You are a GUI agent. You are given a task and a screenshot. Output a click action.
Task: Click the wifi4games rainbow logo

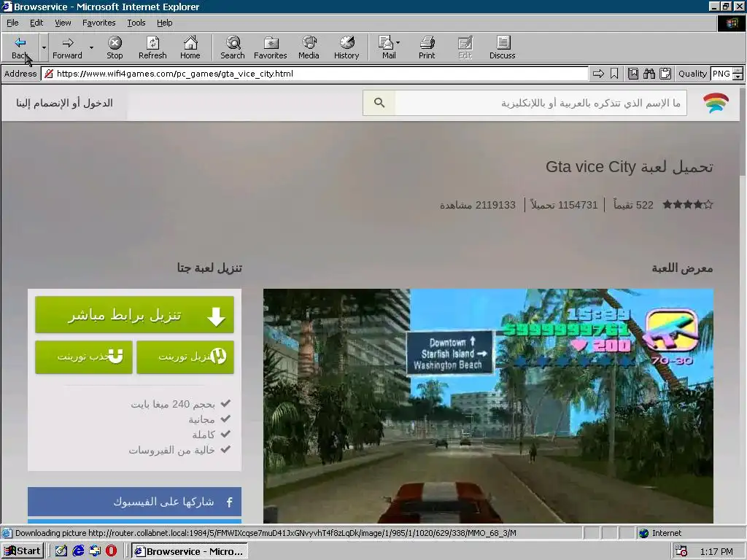716,102
